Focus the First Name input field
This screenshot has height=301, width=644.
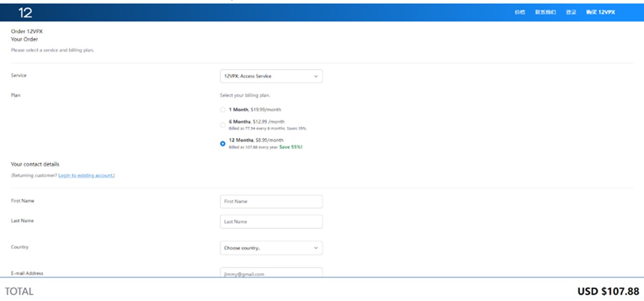pos(271,202)
